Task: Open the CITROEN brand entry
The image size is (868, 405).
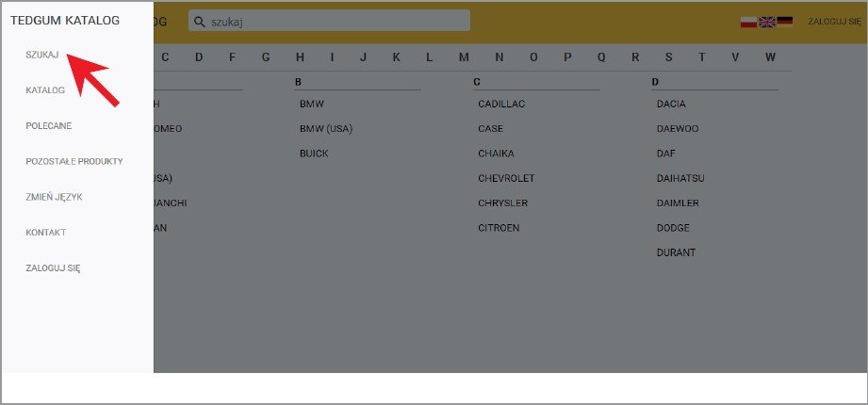Action: pos(499,228)
